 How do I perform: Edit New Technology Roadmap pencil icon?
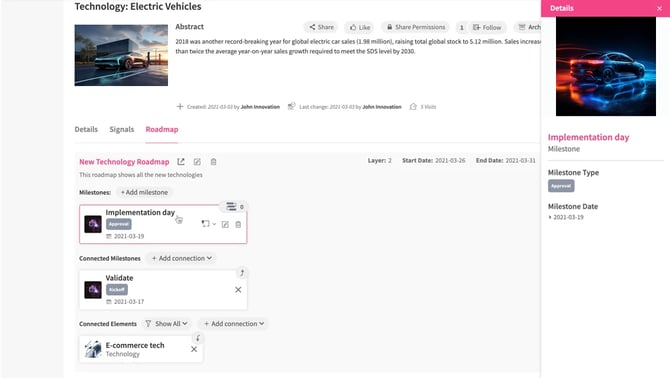[x=197, y=162]
